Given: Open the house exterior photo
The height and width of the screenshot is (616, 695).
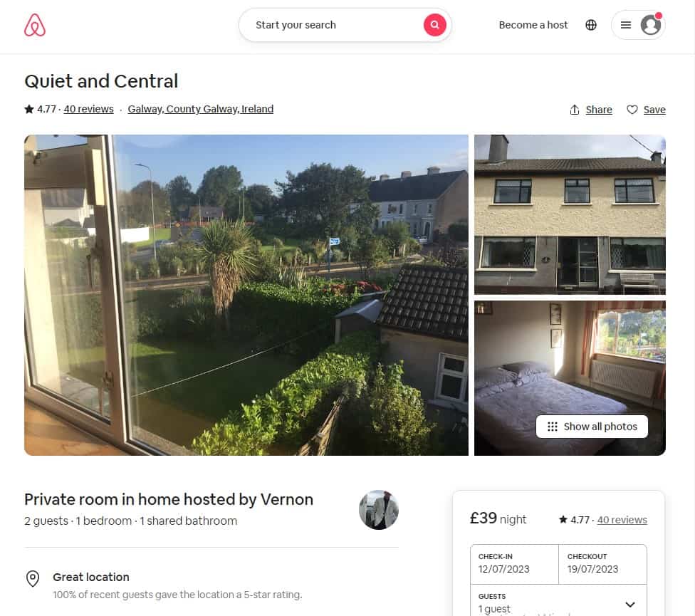Looking at the screenshot, I should [x=570, y=214].
